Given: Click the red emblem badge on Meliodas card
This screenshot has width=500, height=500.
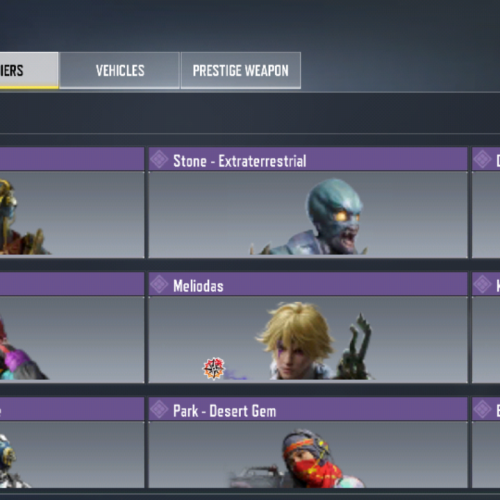Looking at the screenshot, I should click(214, 368).
